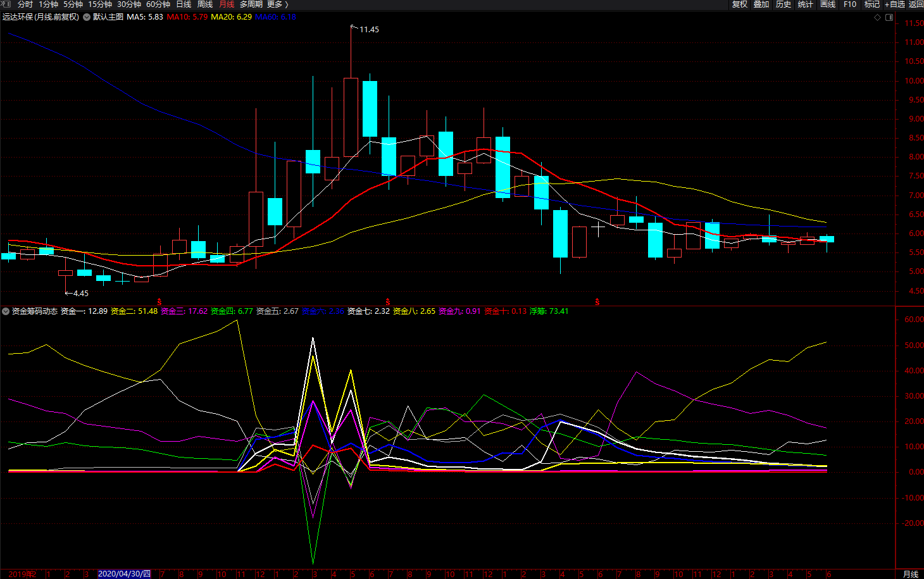Viewport: 924px width, 579px height.
Task: Select the 分时 intraday view tab
Action: pyautogui.click(x=25, y=4)
